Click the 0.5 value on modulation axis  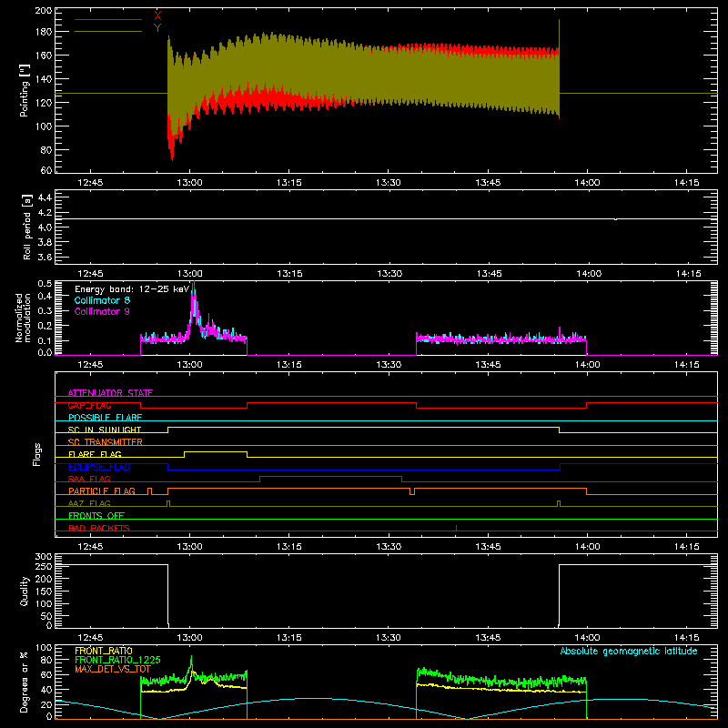[45, 283]
